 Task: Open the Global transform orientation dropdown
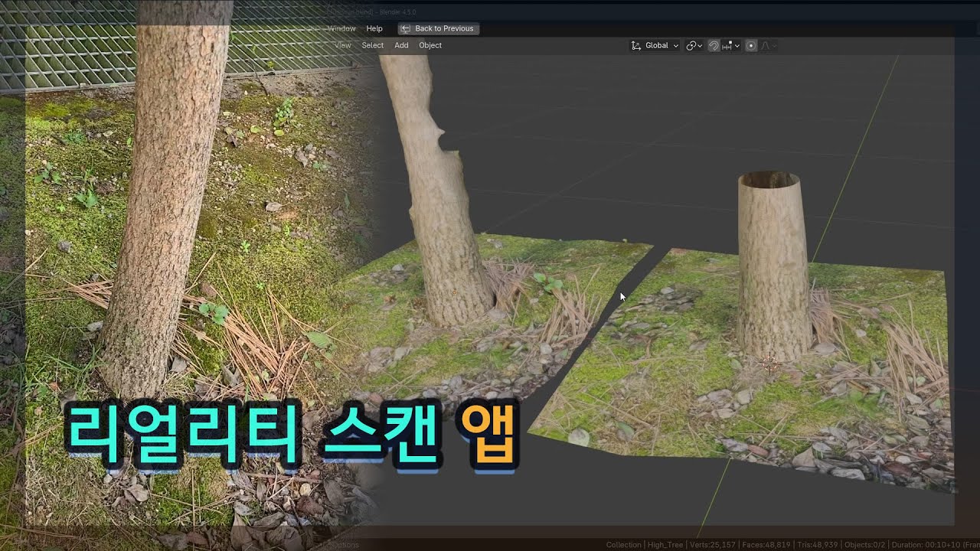(x=655, y=46)
